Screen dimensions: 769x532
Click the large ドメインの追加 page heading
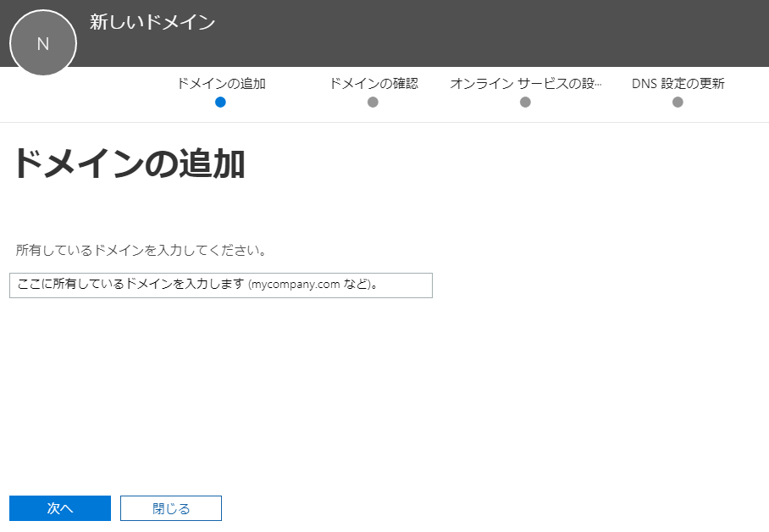pos(130,163)
